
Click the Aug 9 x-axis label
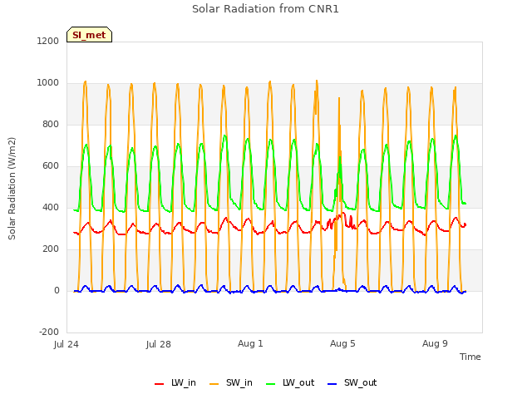(435, 343)
